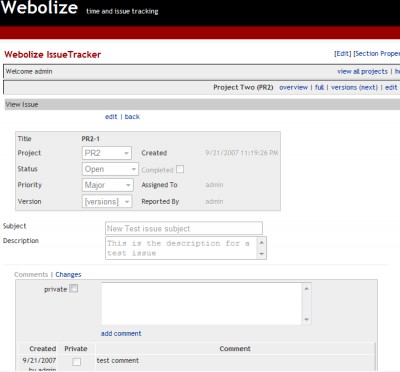Click the 'test comment' cell text
The width and height of the screenshot is (400, 372).
point(118,360)
